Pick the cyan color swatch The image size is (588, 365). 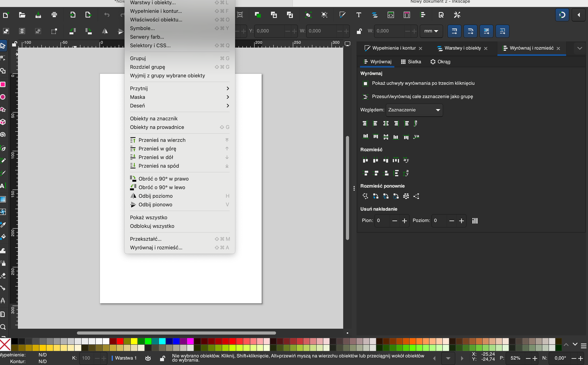(x=162, y=341)
